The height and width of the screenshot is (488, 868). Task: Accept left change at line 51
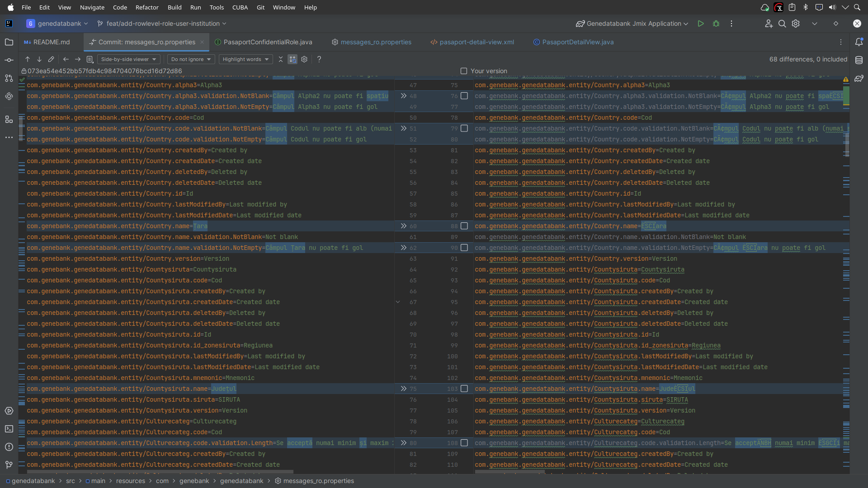403,128
